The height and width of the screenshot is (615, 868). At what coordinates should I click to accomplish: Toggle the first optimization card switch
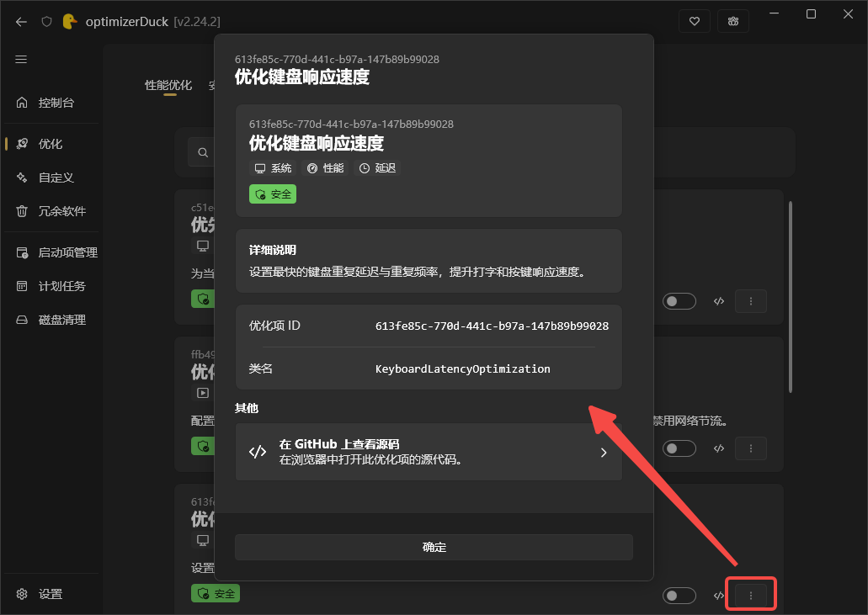679,301
